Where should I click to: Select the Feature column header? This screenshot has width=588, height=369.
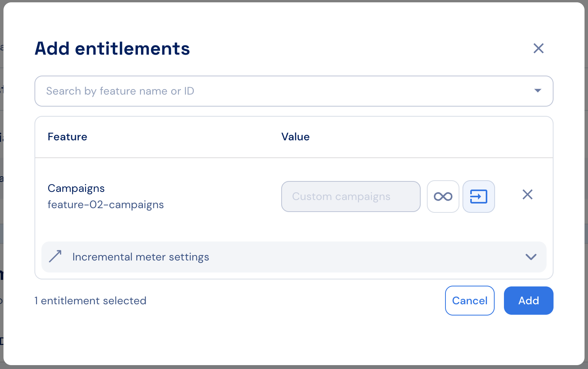click(67, 137)
